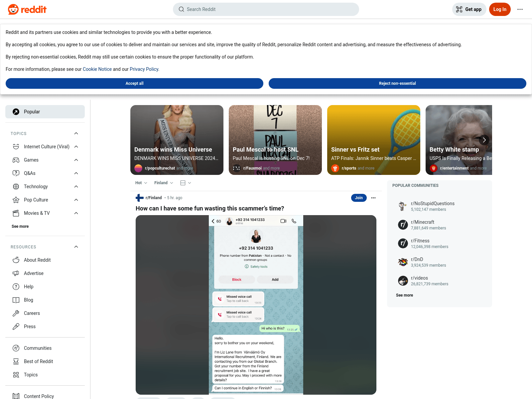
Task: Open r/Minecraft community link
Action: click(x=423, y=222)
